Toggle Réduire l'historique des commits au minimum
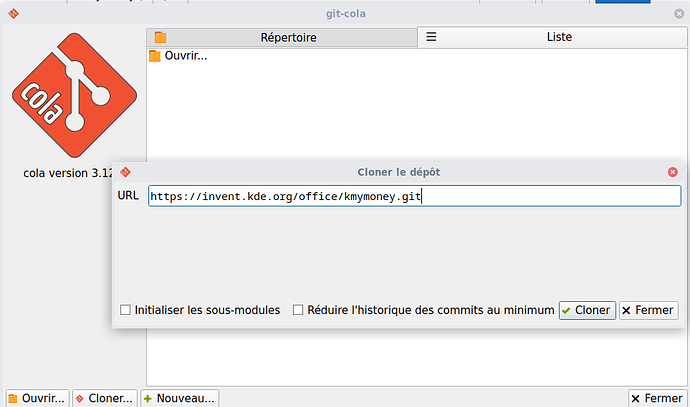Screen dimensions: 690x407 [298, 310]
